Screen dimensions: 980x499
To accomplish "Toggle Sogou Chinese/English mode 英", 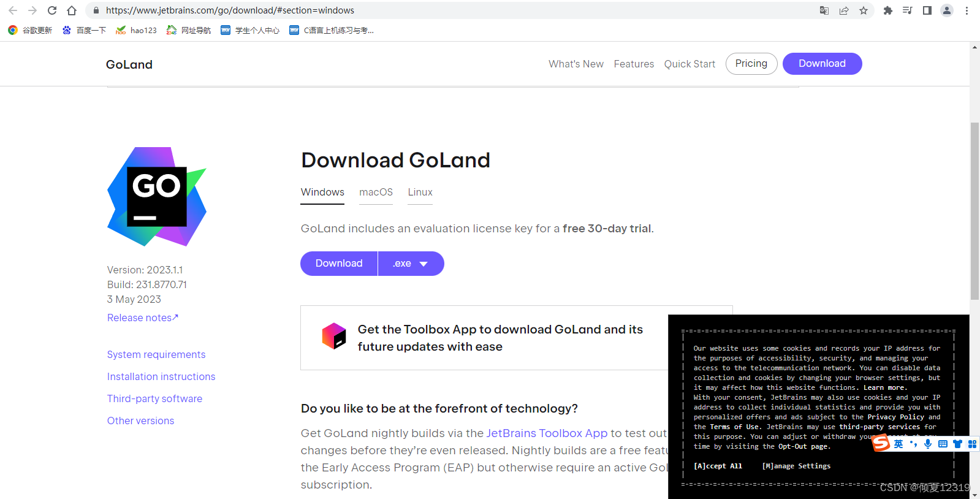I will tap(898, 444).
